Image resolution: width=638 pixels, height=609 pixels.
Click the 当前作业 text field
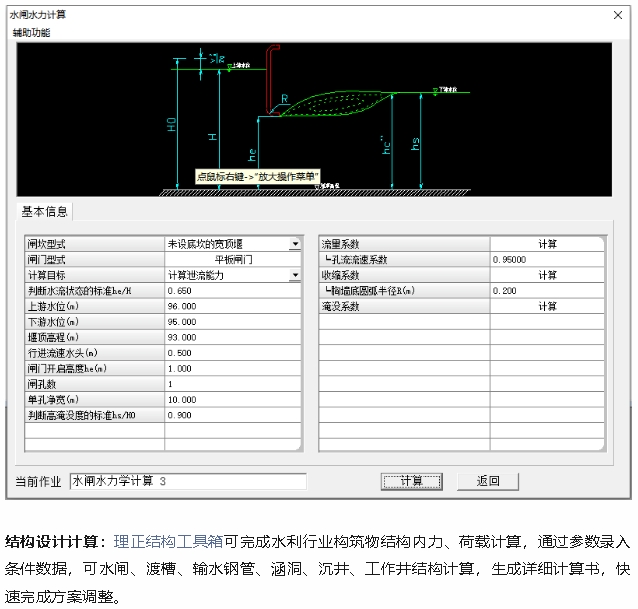coord(187,481)
